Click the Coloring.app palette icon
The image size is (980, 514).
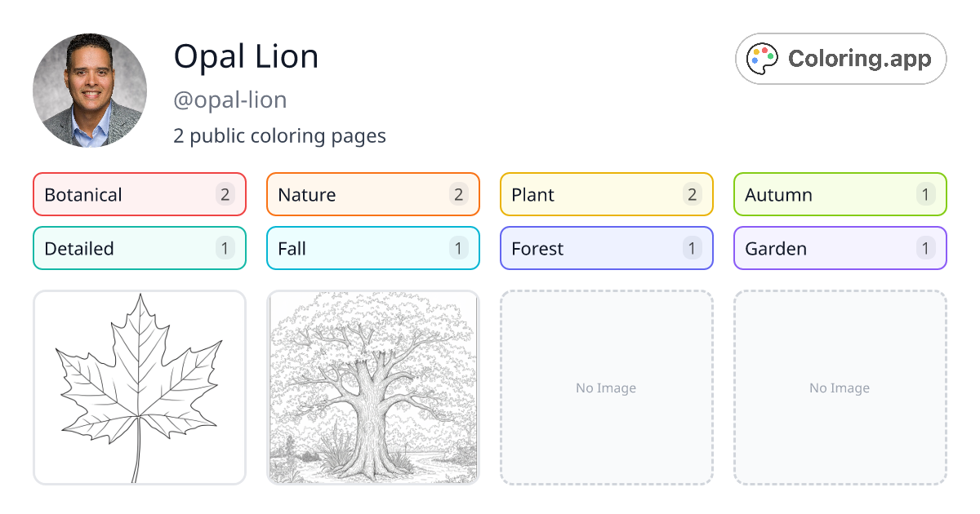tap(763, 58)
